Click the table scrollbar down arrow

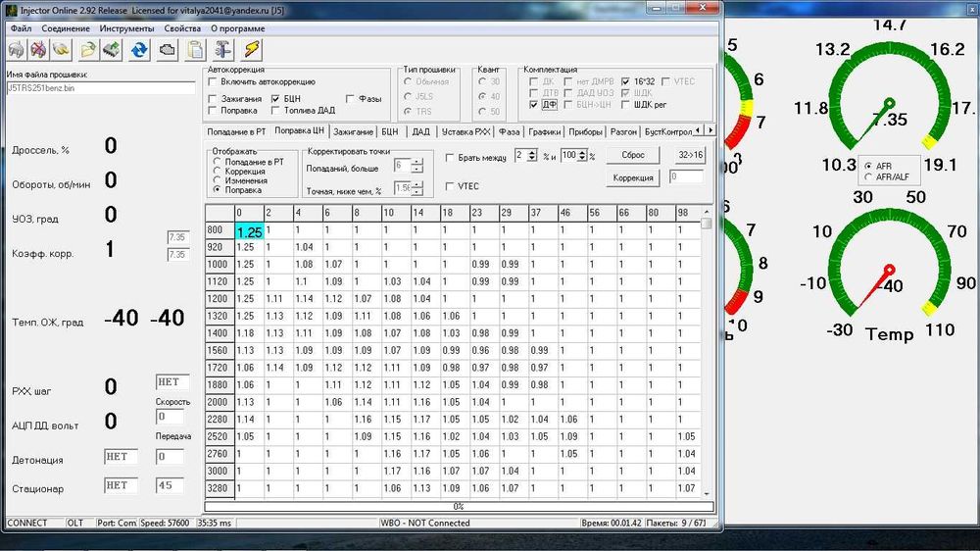click(x=707, y=493)
